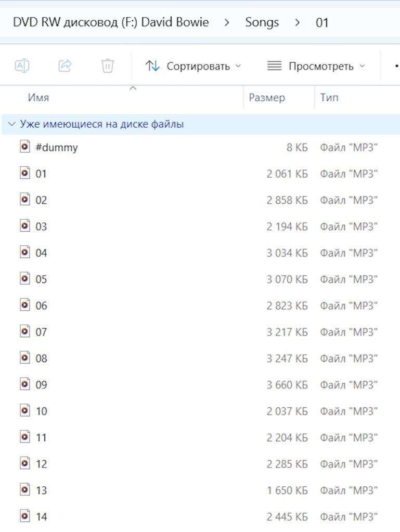Click the 2 445 КБ size value
The image size is (400, 532).
pyautogui.click(x=287, y=517)
